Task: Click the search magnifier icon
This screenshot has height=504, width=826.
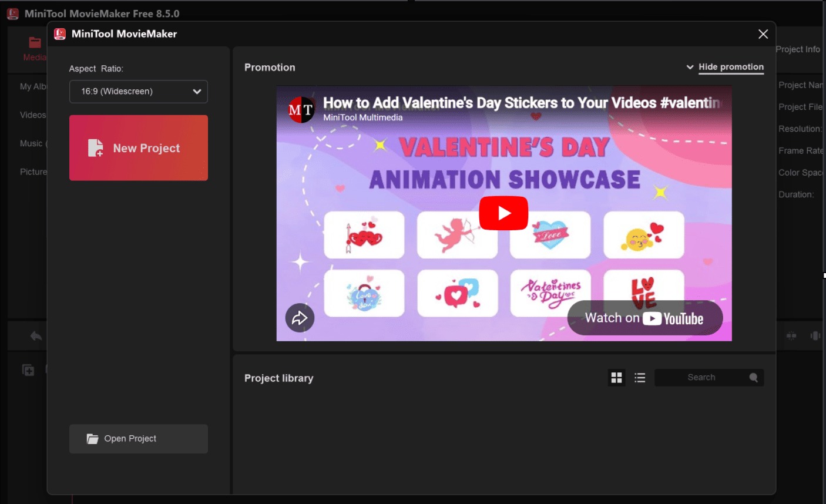Action: [x=754, y=378]
